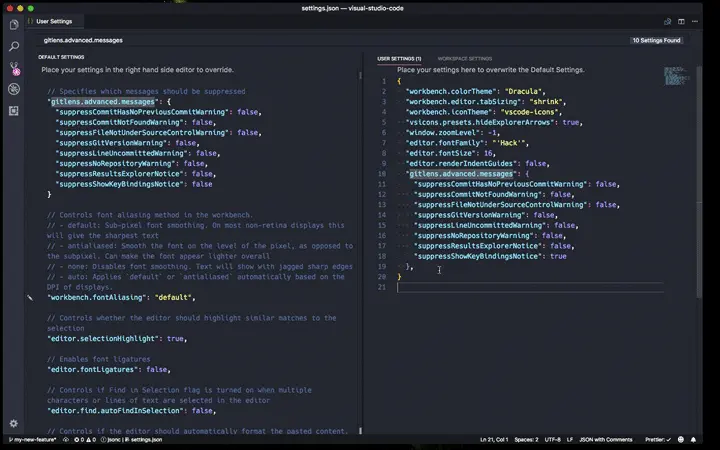720x450 pixels.
Task: Click "editor.fontLigatures" default setting
Action: click(x=95, y=370)
